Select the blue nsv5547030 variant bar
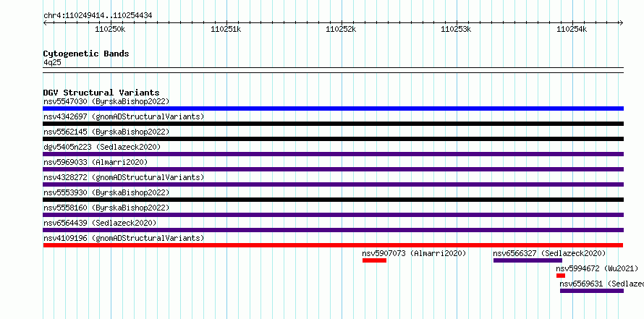Viewport: 644px width, 319px height. pyautogui.click(x=333, y=109)
